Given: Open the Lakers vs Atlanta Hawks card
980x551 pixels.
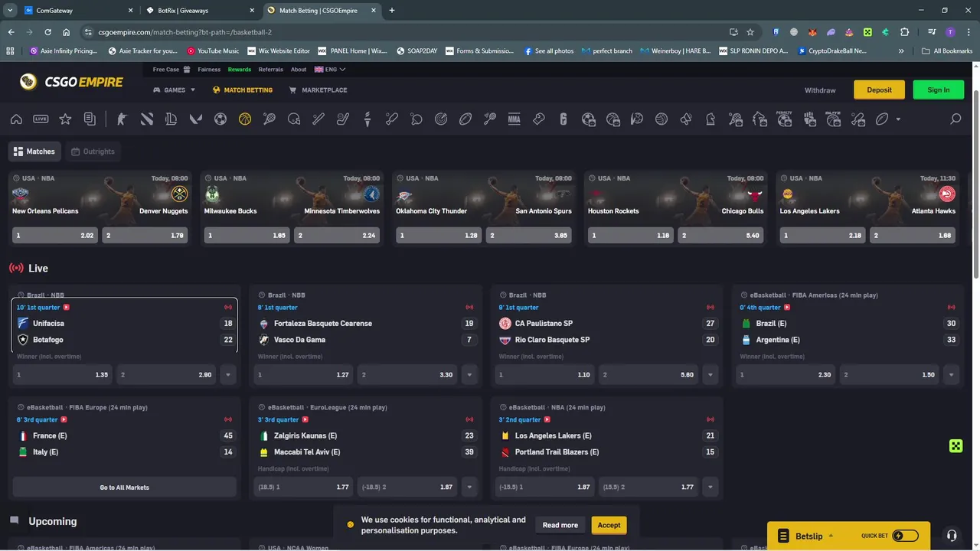Looking at the screenshot, I should 868,209.
